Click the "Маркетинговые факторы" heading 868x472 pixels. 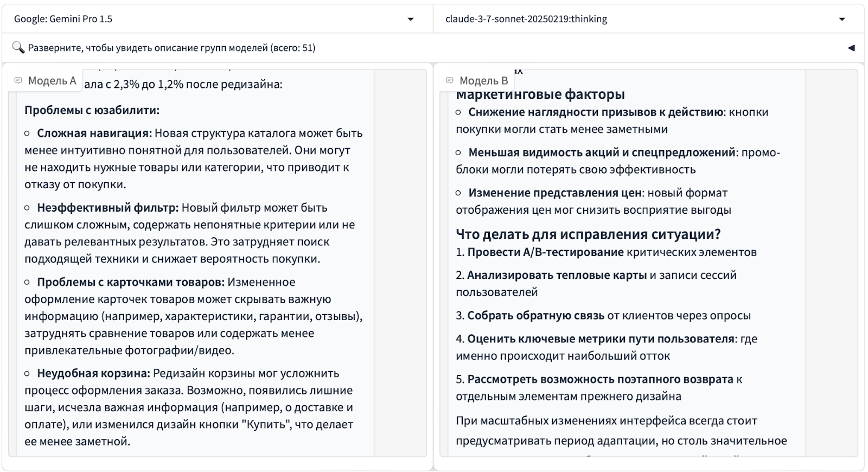(x=540, y=94)
